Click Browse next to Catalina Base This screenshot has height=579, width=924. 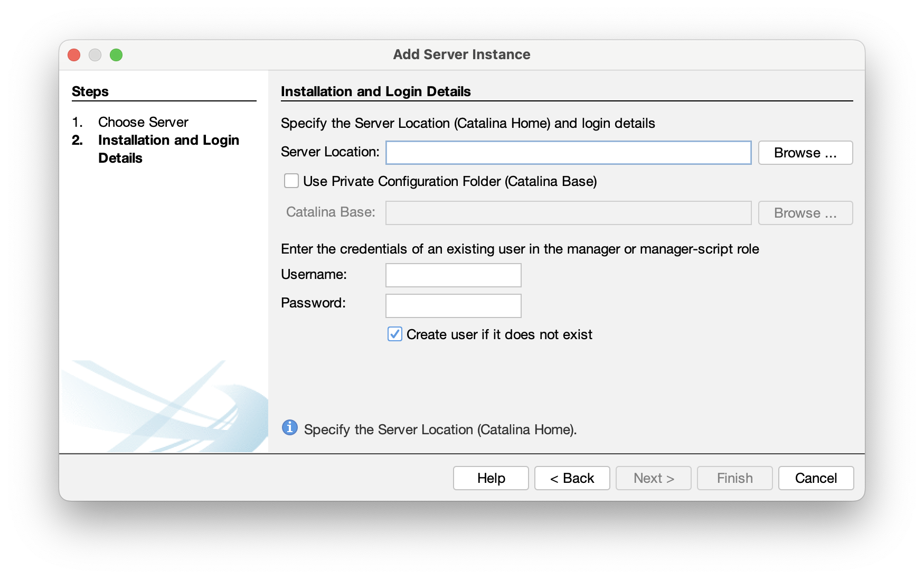click(805, 213)
